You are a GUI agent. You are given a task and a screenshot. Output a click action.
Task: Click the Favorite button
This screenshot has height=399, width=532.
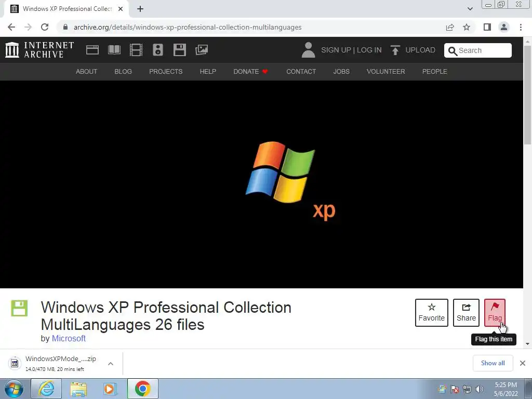click(432, 313)
